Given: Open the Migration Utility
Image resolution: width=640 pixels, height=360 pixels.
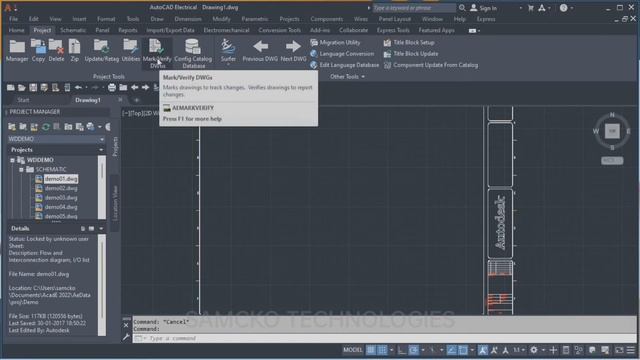Looking at the screenshot, I should [335, 42].
